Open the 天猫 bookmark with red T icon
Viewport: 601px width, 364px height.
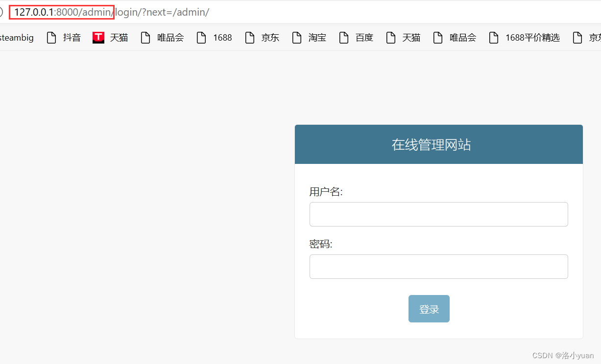[x=111, y=38]
